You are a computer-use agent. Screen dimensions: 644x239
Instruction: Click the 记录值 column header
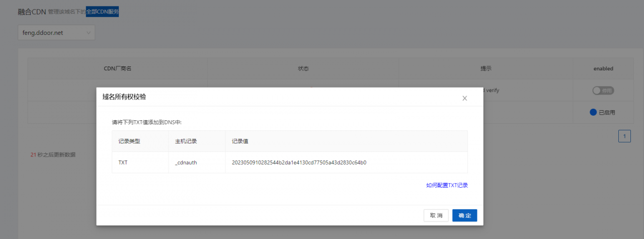[239, 141]
